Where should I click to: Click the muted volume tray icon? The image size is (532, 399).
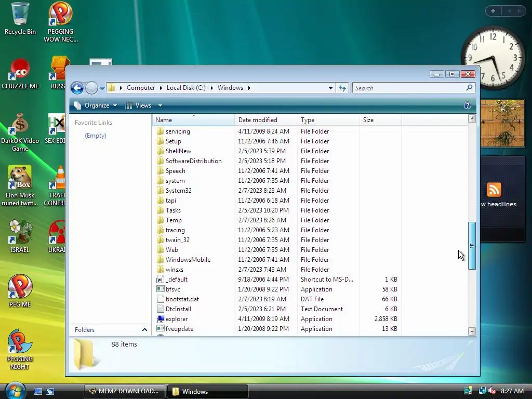(x=492, y=391)
